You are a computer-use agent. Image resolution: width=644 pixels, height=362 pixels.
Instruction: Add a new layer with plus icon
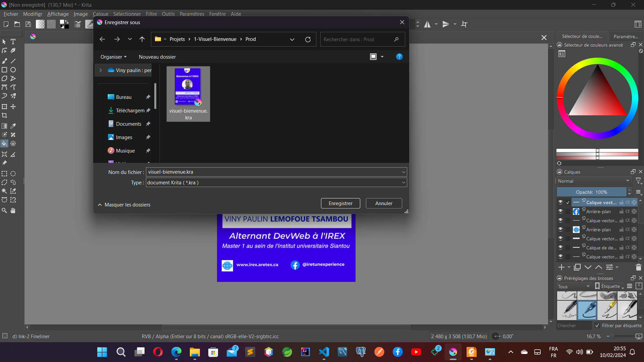coord(561,267)
